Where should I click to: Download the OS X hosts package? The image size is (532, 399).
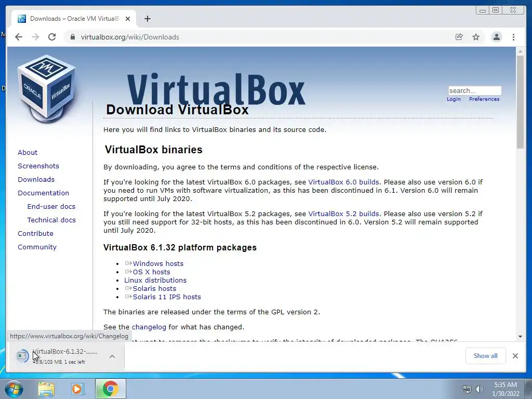pyautogui.click(x=151, y=272)
